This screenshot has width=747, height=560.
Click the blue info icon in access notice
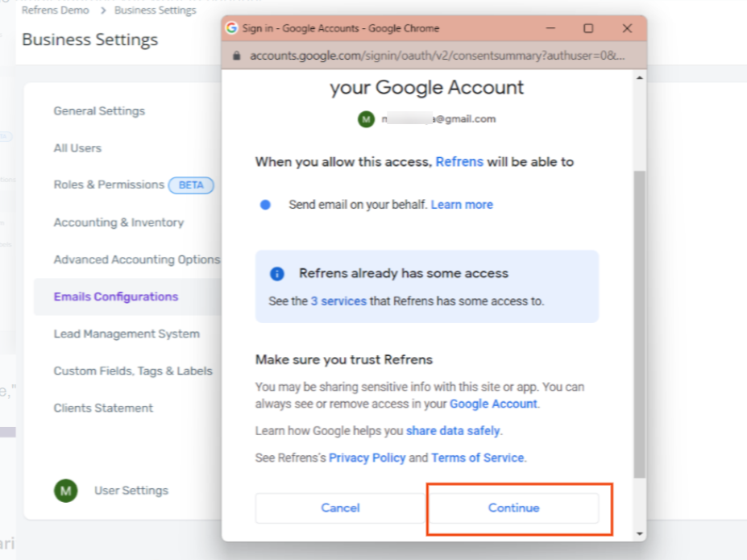point(276,274)
